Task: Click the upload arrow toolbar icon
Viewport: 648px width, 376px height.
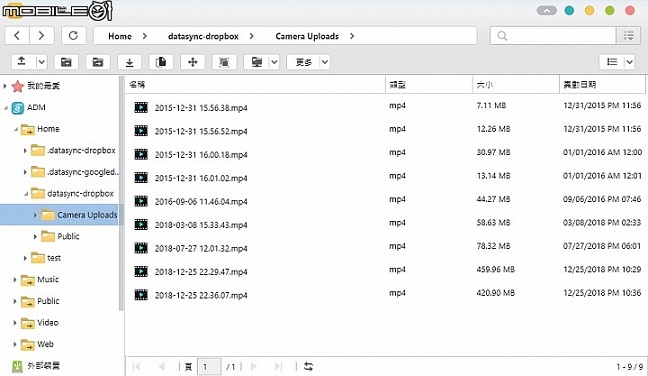Action: (x=22, y=62)
